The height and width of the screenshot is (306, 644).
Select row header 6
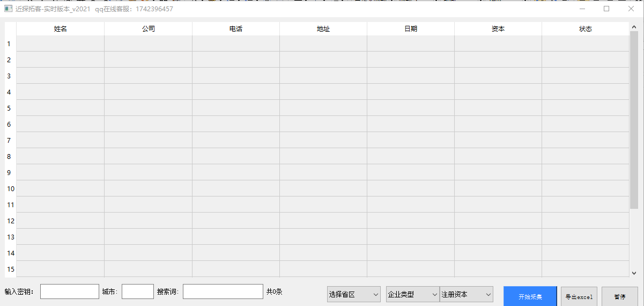[11, 124]
